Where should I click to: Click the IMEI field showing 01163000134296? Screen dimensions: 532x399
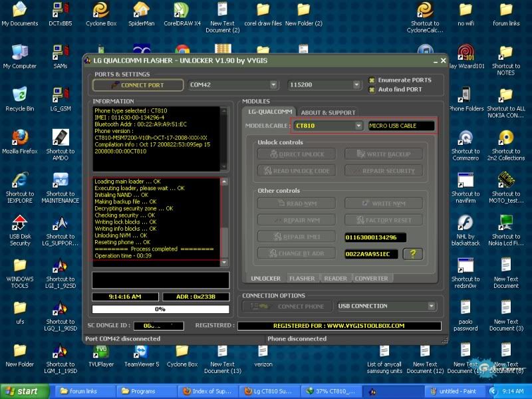coord(375,237)
